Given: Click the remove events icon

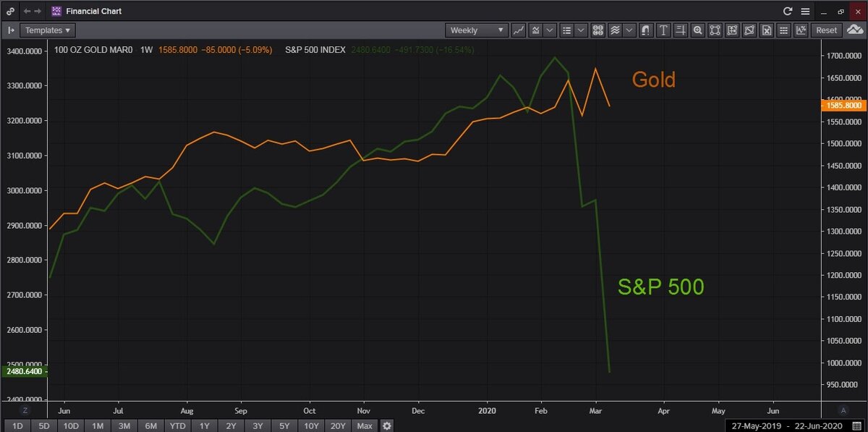Looking at the screenshot, I should (x=767, y=30).
